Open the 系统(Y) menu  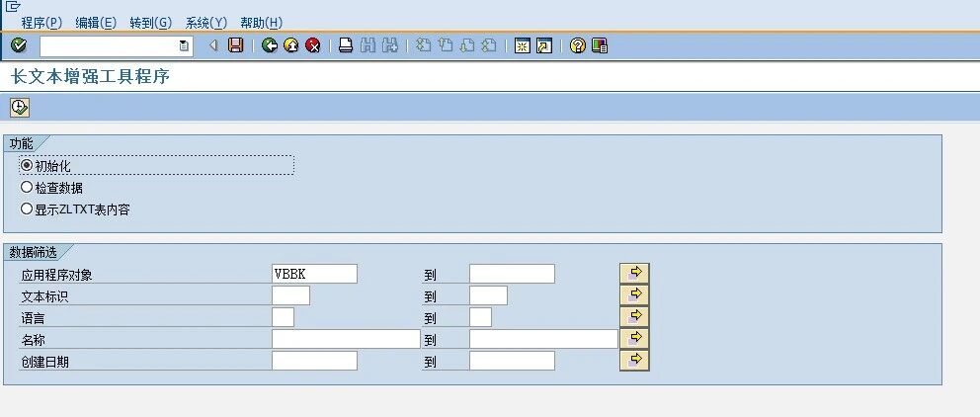click(x=205, y=23)
